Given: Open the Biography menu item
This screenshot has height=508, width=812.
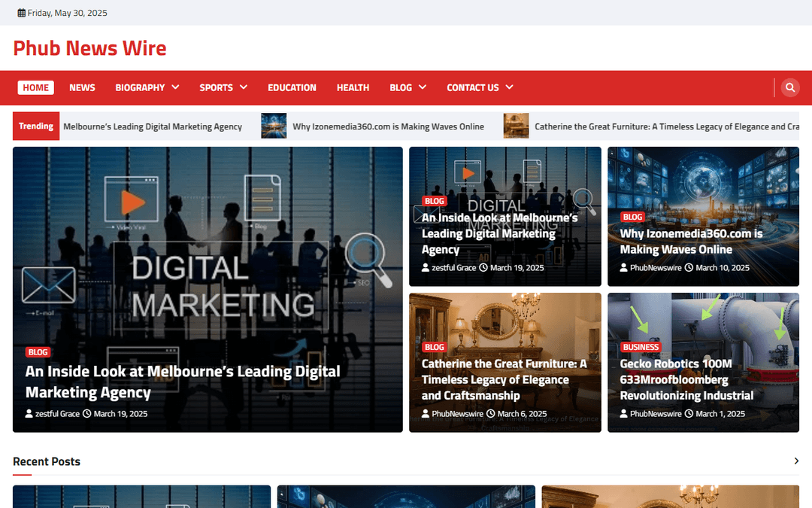Looking at the screenshot, I should 140,87.
